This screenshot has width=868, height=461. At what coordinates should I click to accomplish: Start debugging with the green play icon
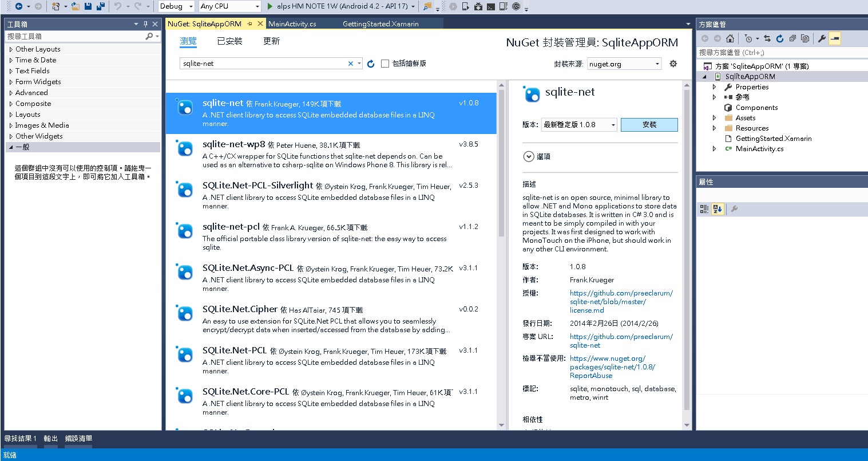tap(270, 6)
